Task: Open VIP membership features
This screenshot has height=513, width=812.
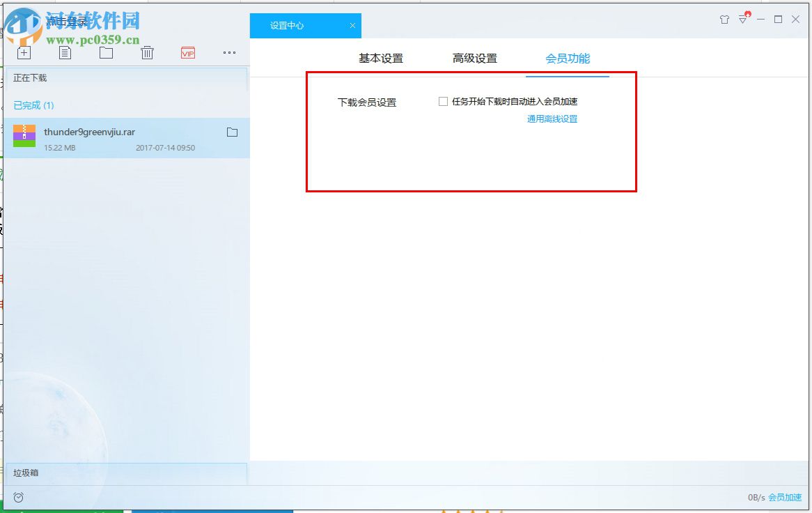Action: click(x=187, y=52)
